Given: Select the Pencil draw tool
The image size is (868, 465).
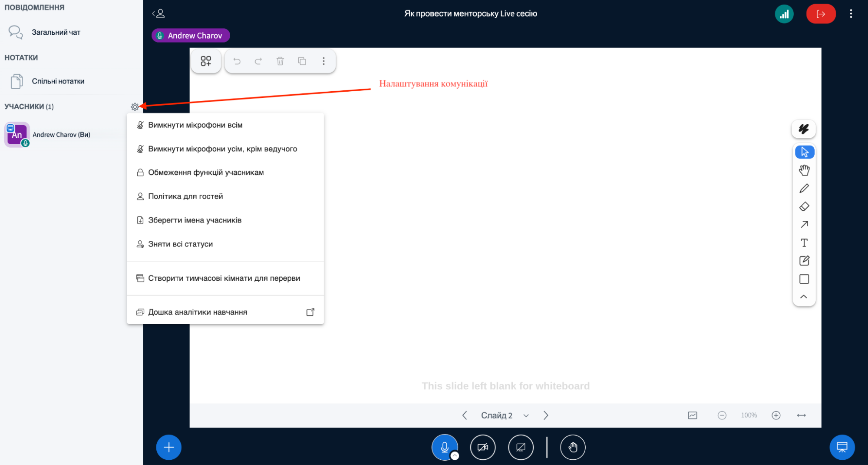Looking at the screenshot, I should pos(804,188).
